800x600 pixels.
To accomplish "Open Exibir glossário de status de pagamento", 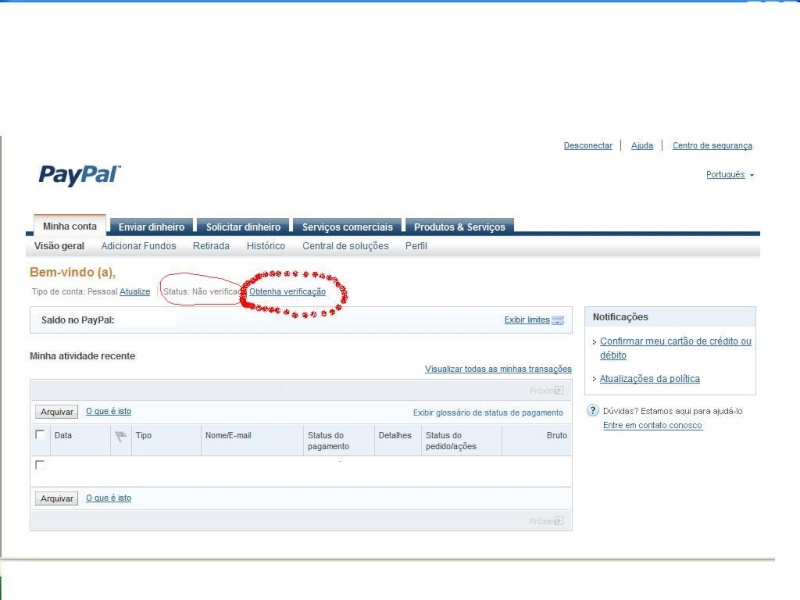I will [x=488, y=413].
